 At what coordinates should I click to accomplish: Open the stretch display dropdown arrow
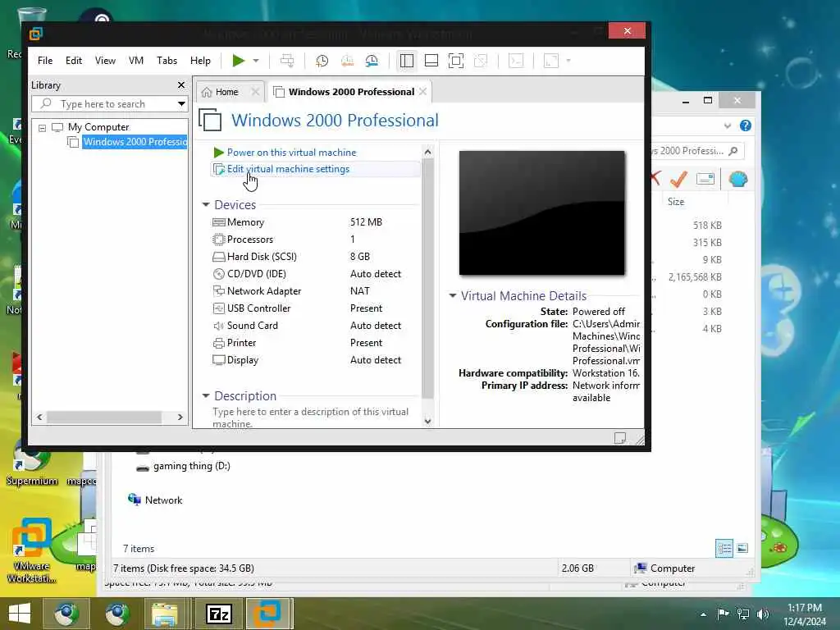pyautogui.click(x=568, y=61)
